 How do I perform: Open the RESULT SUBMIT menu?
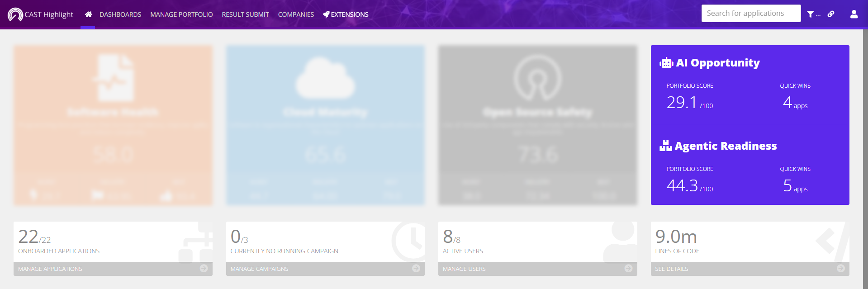click(245, 14)
